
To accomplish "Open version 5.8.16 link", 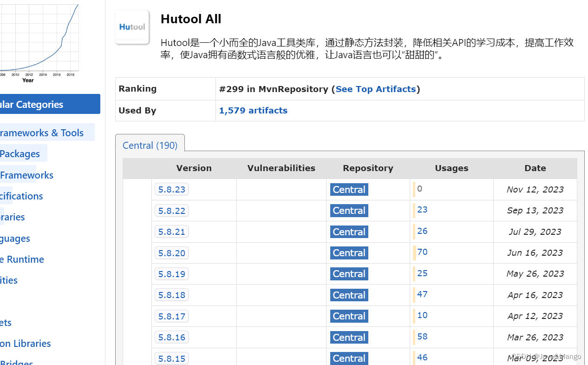I will click(172, 337).
